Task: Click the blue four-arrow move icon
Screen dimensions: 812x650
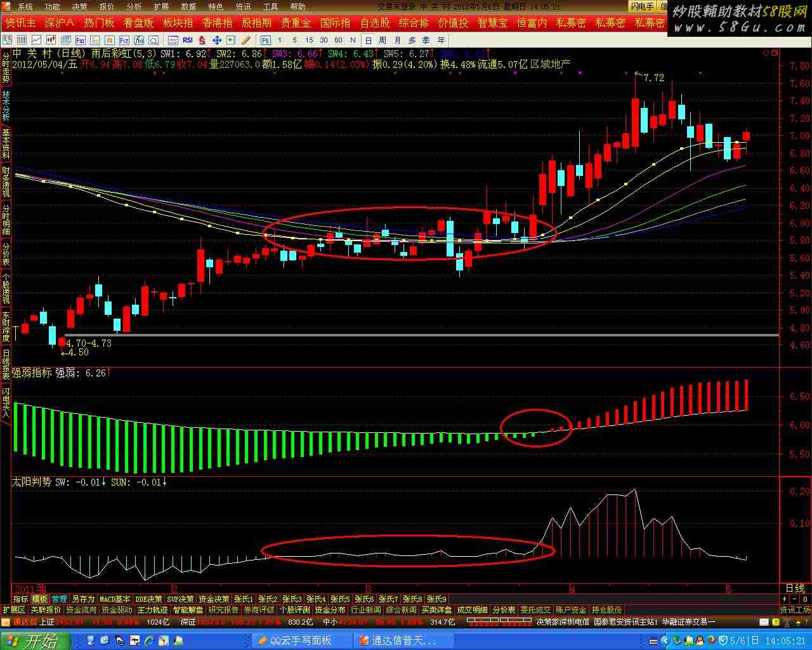Action: click(x=216, y=40)
